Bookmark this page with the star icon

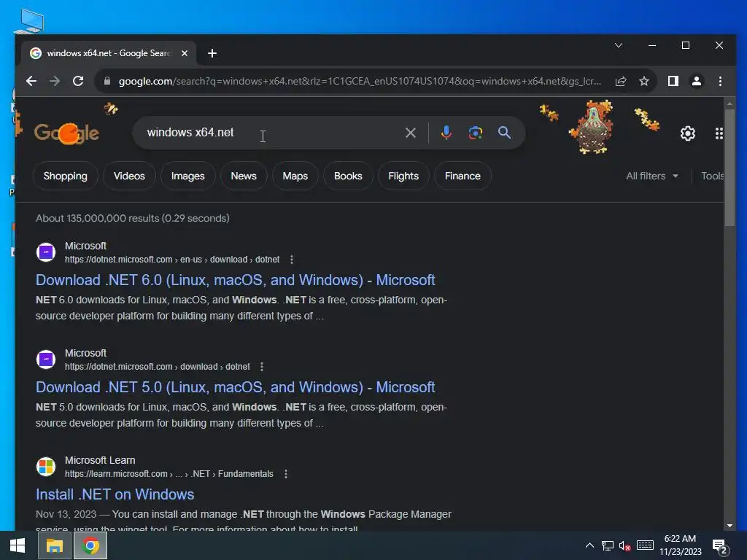point(644,82)
